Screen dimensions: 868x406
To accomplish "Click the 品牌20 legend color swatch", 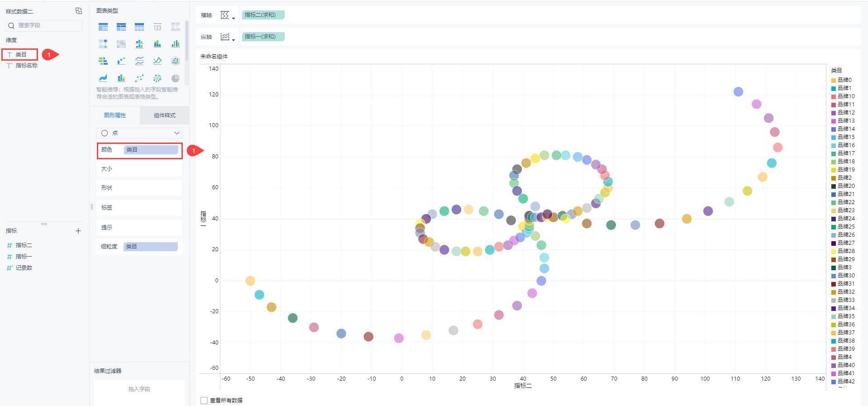I will (834, 186).
